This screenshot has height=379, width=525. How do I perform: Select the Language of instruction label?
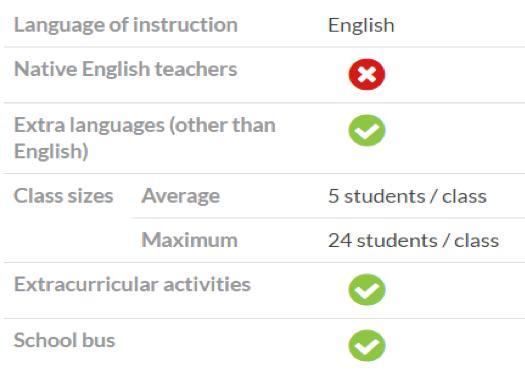126,25
